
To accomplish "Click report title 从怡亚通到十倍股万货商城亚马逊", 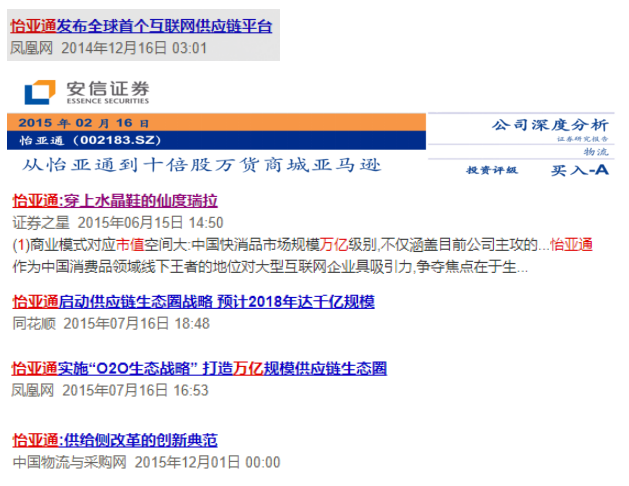I will pos(201,165).
